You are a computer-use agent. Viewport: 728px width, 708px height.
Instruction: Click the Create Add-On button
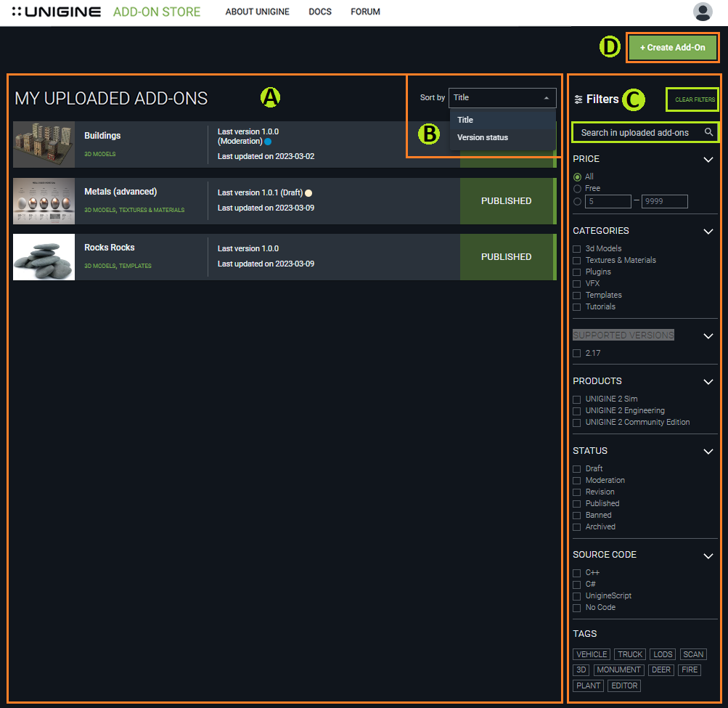672,47
